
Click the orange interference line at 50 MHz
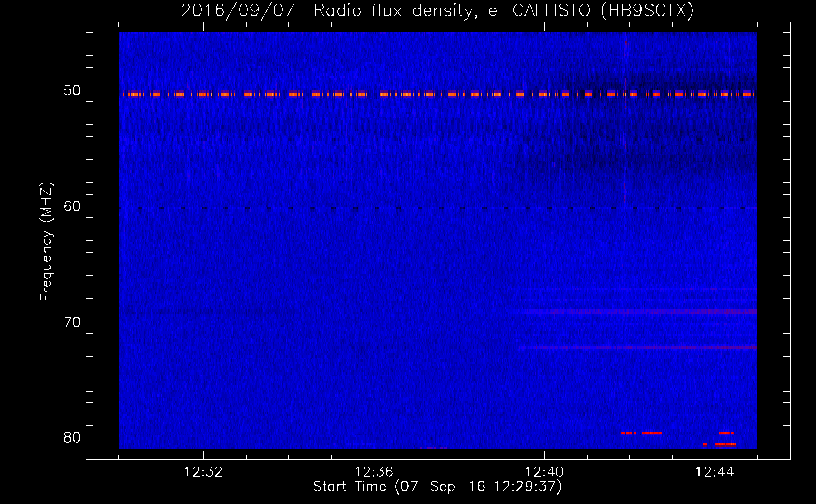click(438, 94)
